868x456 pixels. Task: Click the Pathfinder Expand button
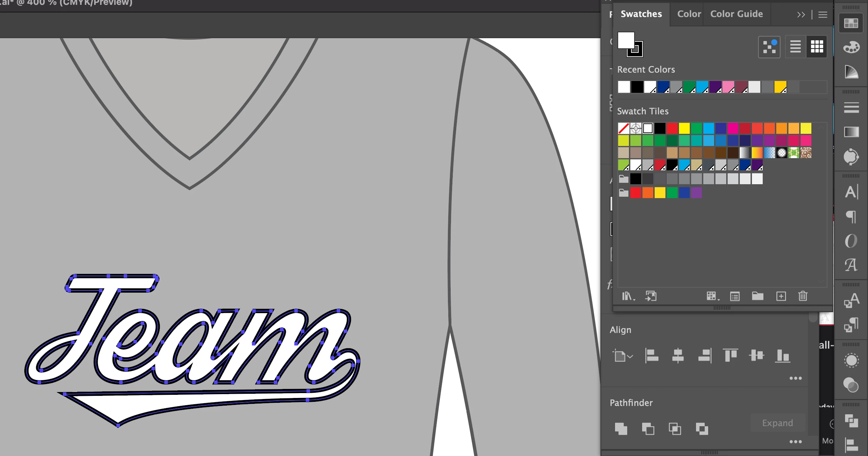pyautogui.click(x=777, y=423)
